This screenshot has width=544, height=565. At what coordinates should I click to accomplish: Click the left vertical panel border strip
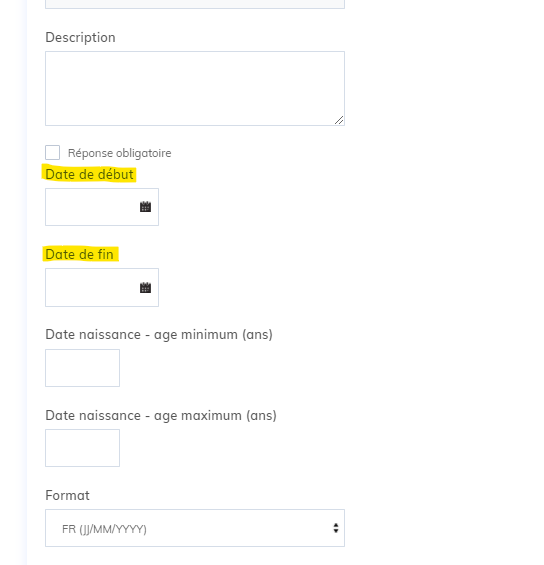(x=25, y=282)
